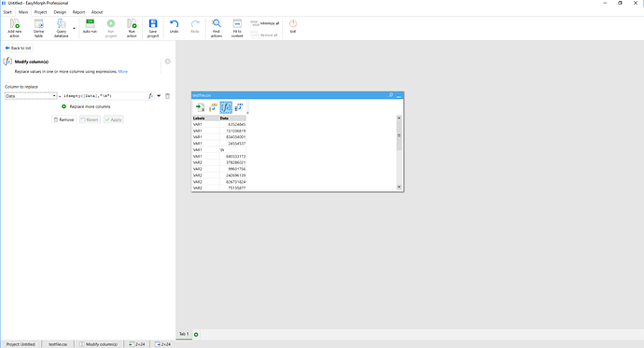644x348 pixels.
Task: Expand the action strip chevron in testfile.csv
Action: 247,112
